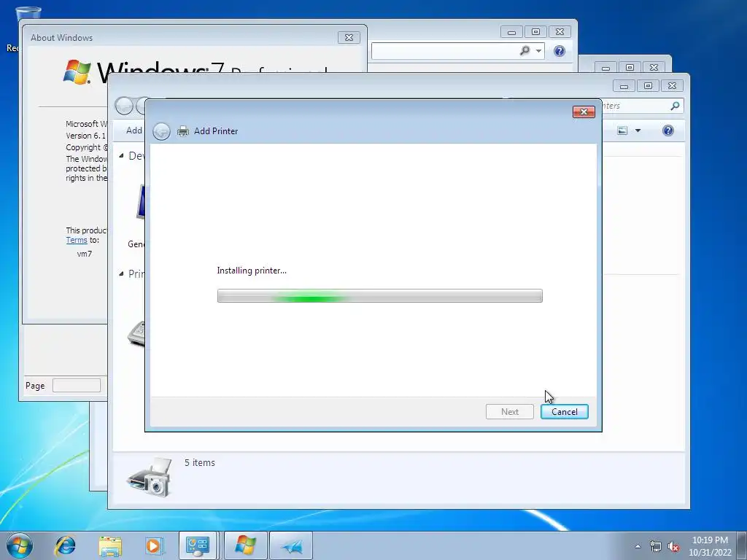Click the printer icon beside Add Printer title
Viewport: 747px width, 560px height.
coord(183,131)
